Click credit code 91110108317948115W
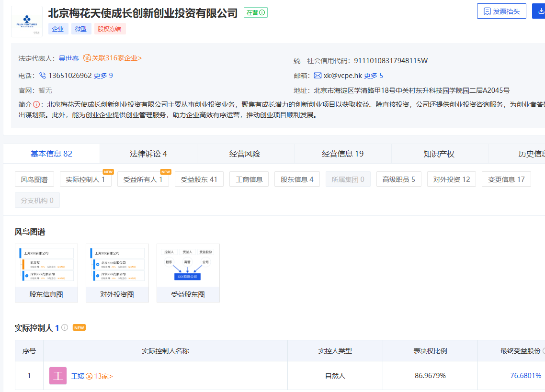The image size is (545, 392). click(391, 60)
